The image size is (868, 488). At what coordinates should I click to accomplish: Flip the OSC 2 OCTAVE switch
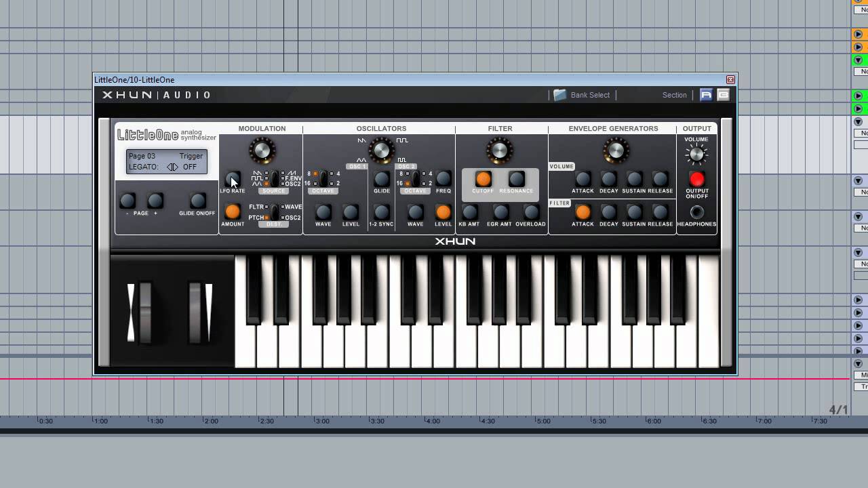(416, 179)
